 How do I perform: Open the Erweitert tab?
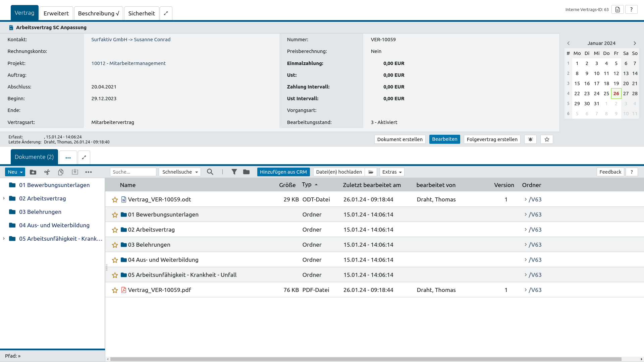click(x=56, y=13)
